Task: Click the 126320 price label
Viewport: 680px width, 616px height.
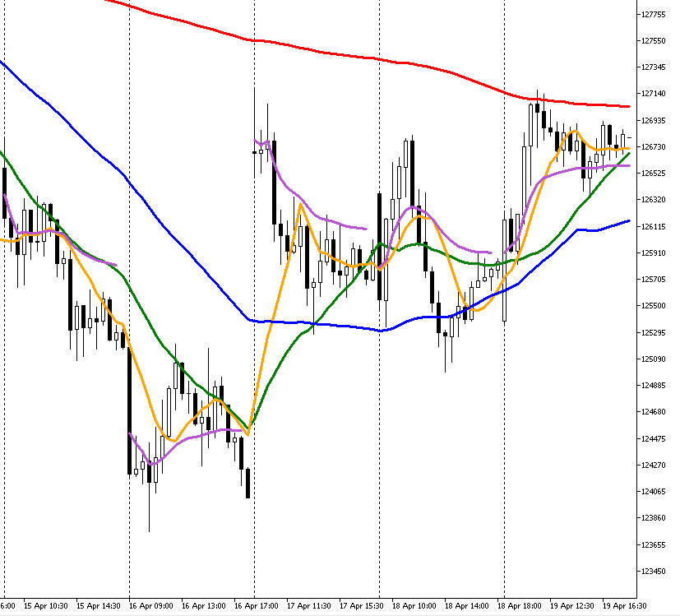Action: (x=653, y=200)
